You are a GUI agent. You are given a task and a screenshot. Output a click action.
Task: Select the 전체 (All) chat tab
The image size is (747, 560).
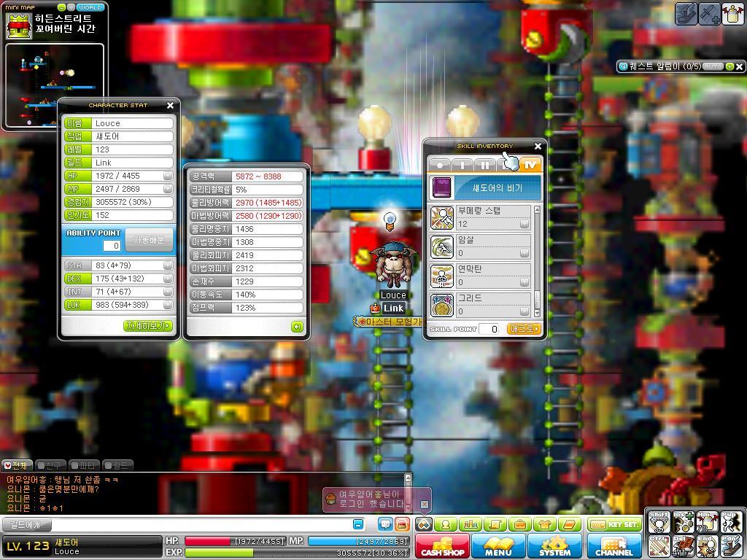[x=18, y=465]
